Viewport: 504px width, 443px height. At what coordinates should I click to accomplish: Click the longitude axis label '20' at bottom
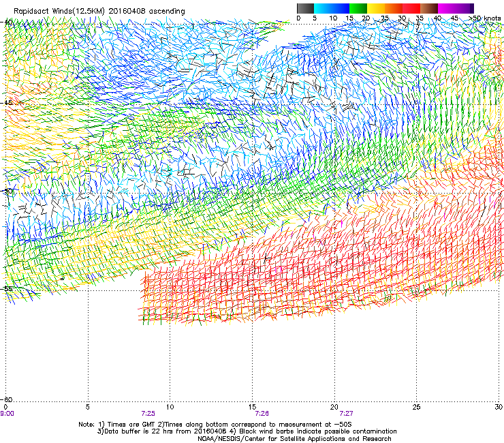(334, 407)
